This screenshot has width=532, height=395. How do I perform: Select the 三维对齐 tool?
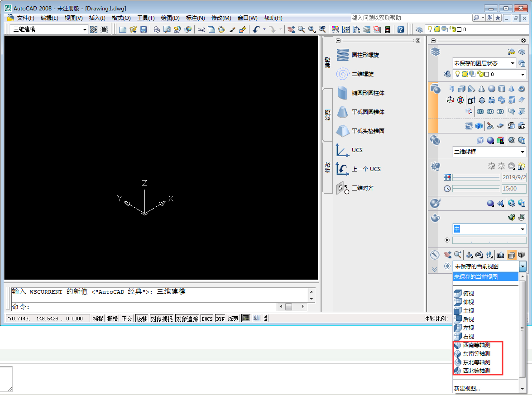(x=362, y=188)
